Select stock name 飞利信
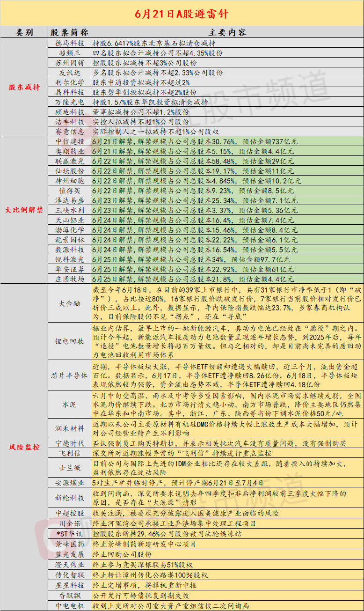364x611 pixels. pos(69,453)
